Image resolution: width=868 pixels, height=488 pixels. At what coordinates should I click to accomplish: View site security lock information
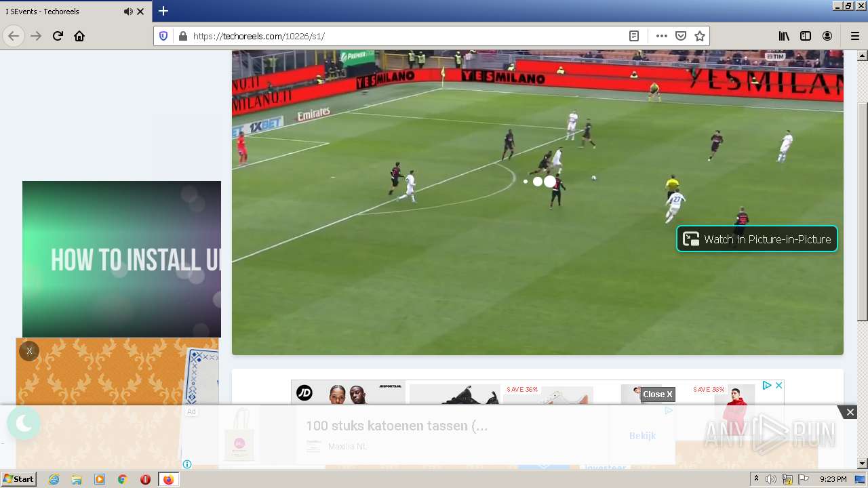[x=182, y=36]
